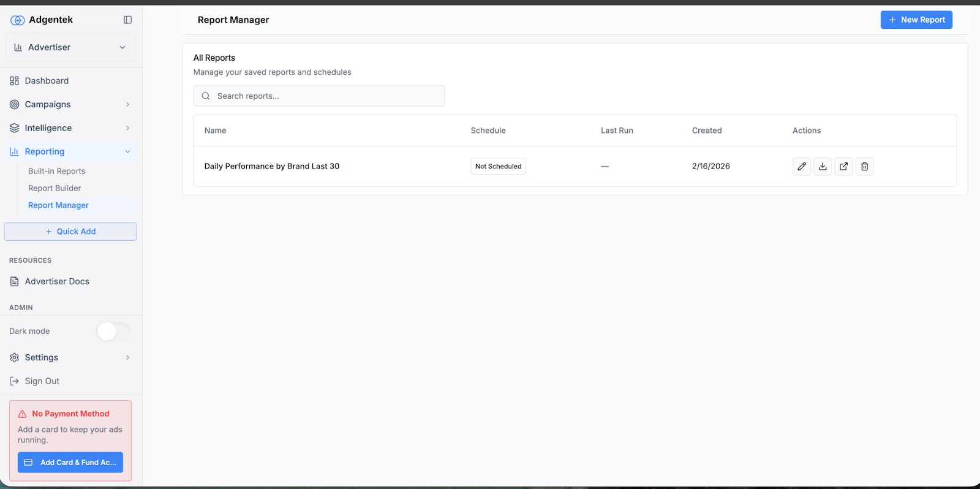Click the Adgentek logo icon
The width and height of the screenshot is (980, 489).
point(17,20)
